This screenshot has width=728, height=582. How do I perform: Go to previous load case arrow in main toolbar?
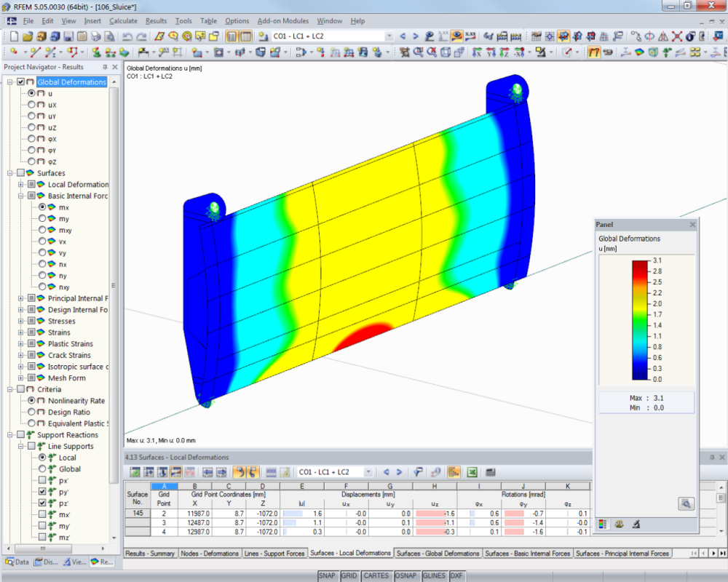(x=403, y=36)
